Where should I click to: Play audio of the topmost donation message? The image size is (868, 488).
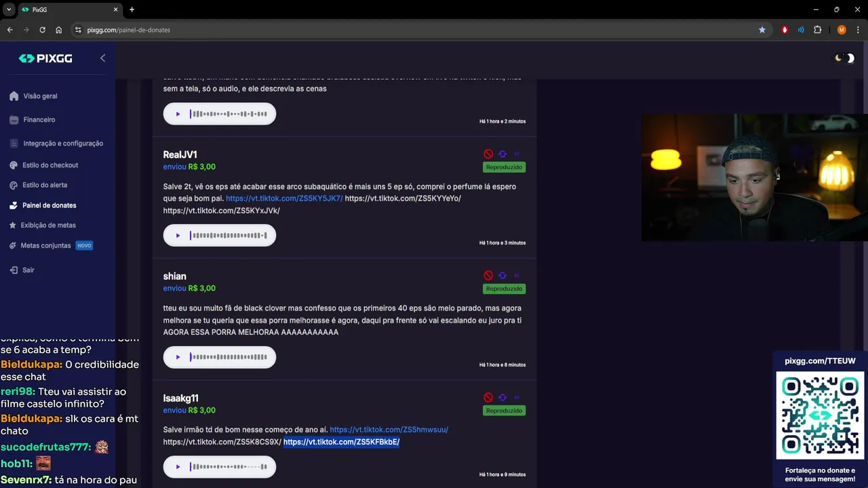[178, 114]
